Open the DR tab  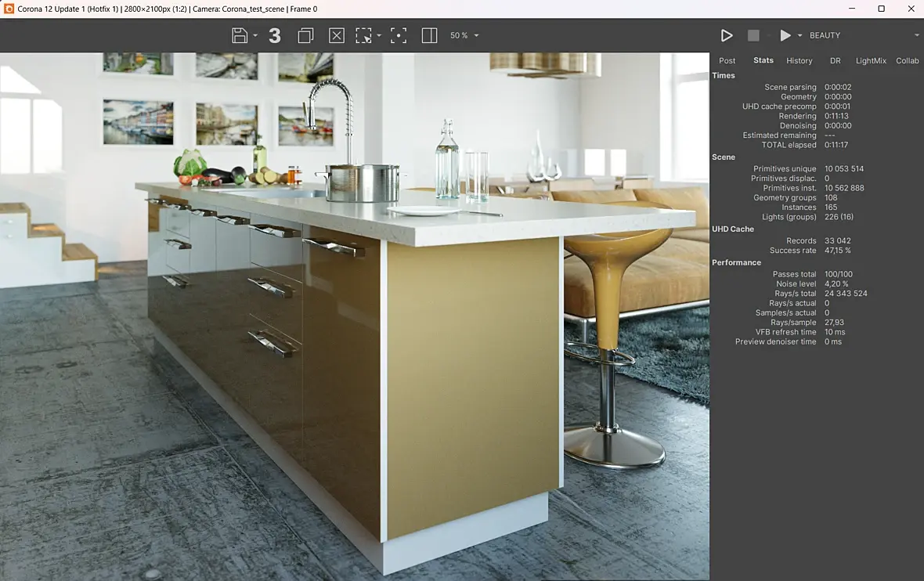(836, 61)
